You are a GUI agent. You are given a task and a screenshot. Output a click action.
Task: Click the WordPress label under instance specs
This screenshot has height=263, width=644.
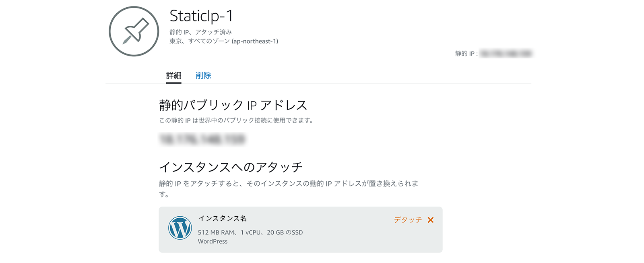[213, 241]
